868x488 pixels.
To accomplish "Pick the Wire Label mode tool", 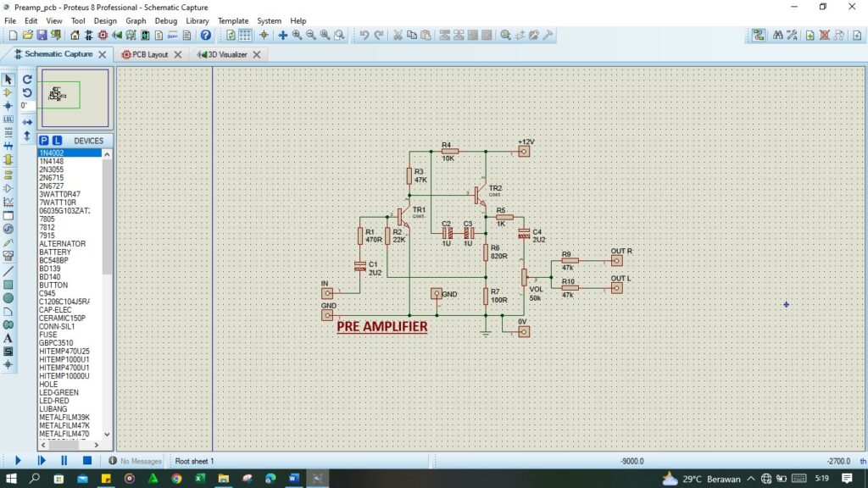I will coord(8,119).
